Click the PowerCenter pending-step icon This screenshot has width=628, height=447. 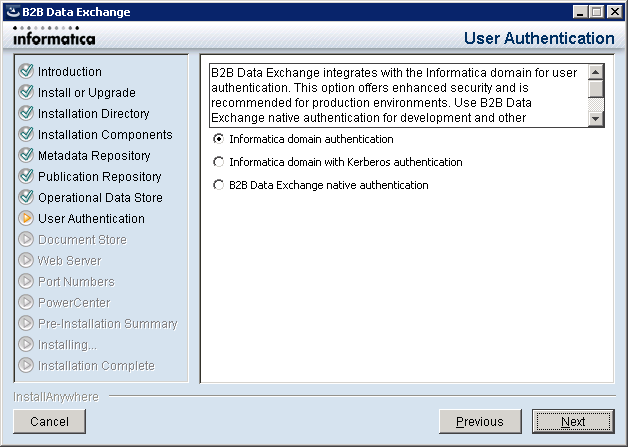[26, 302]
